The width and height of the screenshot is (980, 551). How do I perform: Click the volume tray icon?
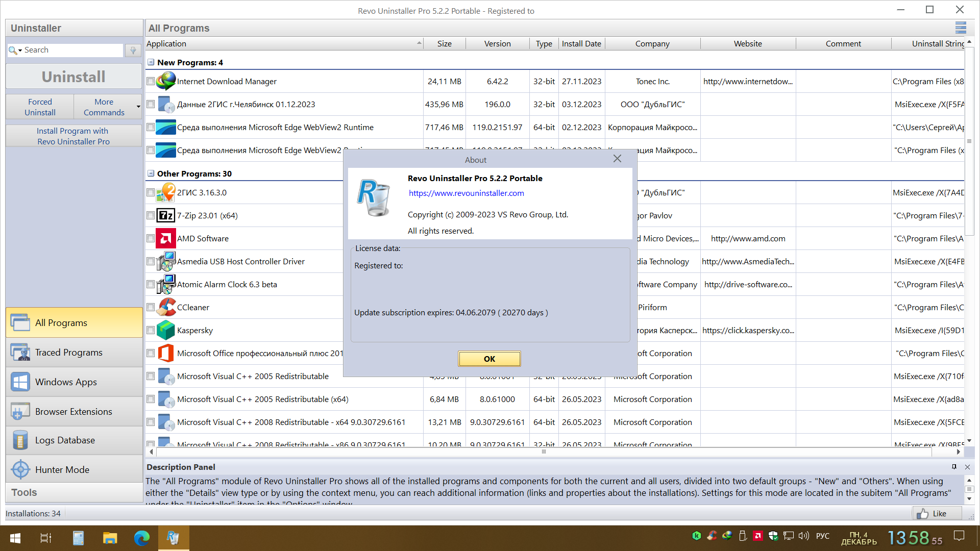[804, 536]
